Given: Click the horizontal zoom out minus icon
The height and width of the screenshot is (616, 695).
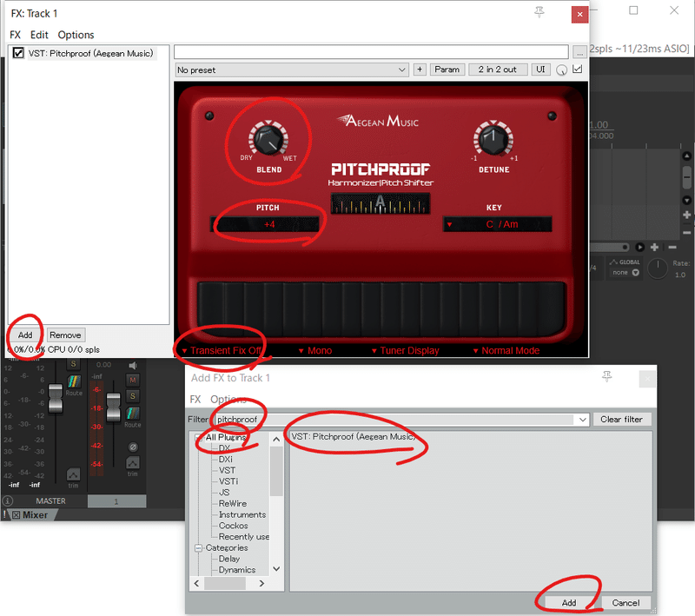Looking at the screenshot, I should coord(672,247).
